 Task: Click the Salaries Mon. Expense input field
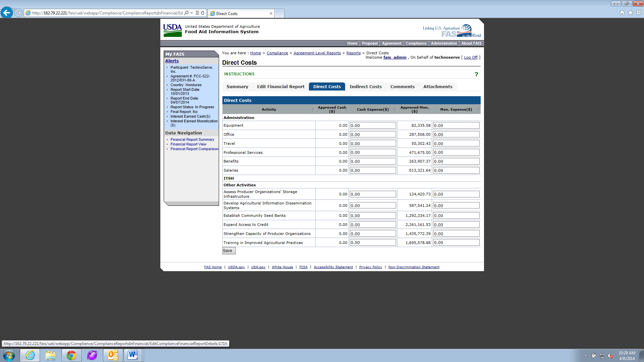pos(455,170)
